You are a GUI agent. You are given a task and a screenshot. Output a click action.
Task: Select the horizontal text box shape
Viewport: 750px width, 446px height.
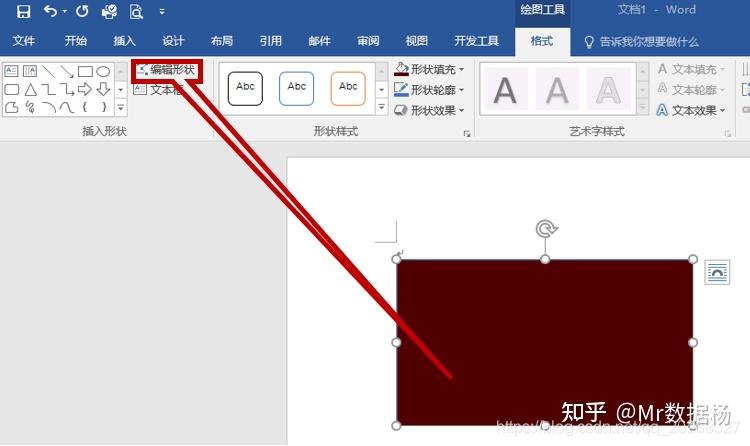[11, 71]
